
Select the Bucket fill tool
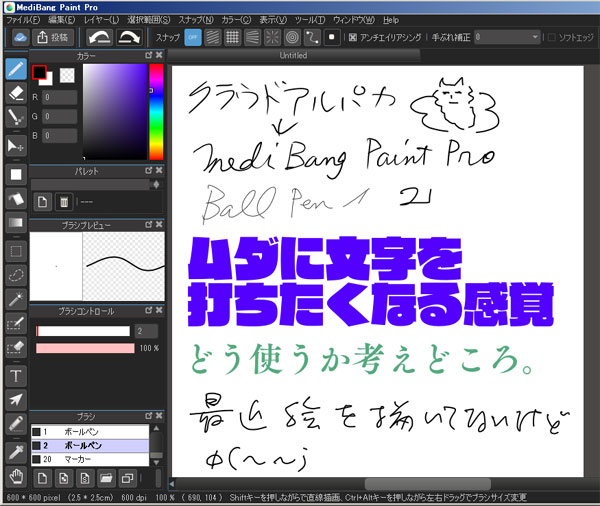(16, 199)
